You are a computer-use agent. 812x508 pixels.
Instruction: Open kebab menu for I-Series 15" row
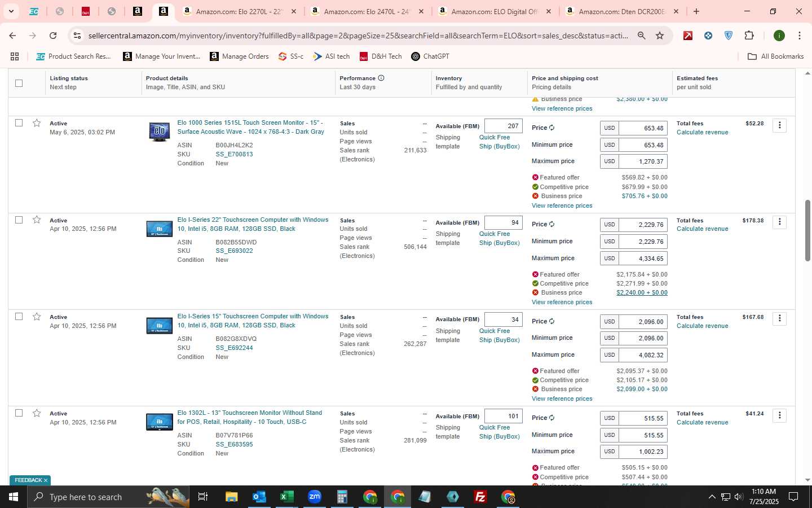tap(780, 318)
